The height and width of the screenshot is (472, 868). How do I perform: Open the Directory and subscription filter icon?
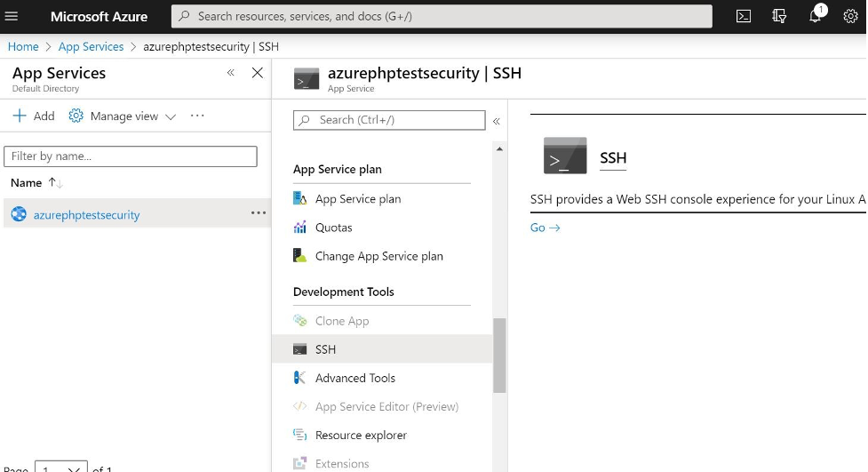(779, 16)
